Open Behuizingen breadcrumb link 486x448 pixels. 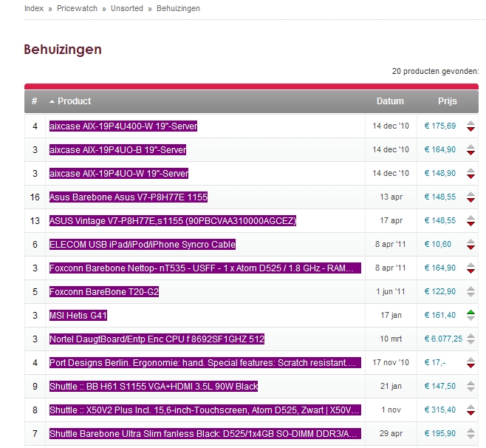point(178,8)
